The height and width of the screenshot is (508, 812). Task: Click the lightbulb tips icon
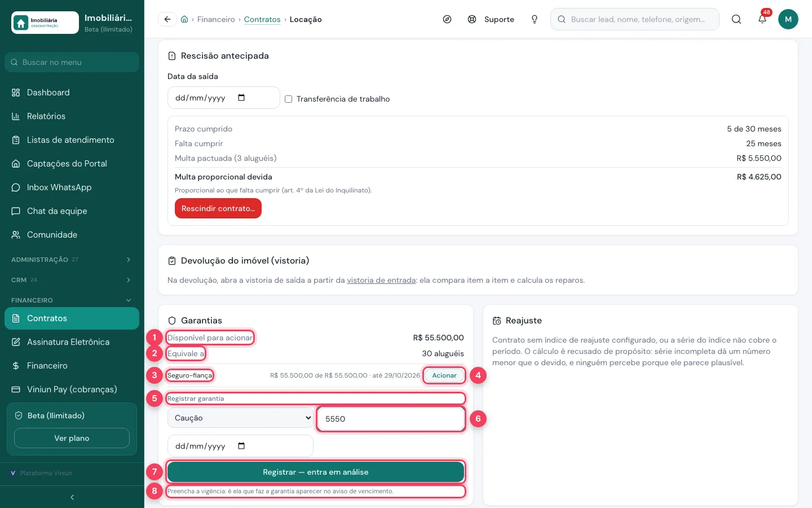535,19
